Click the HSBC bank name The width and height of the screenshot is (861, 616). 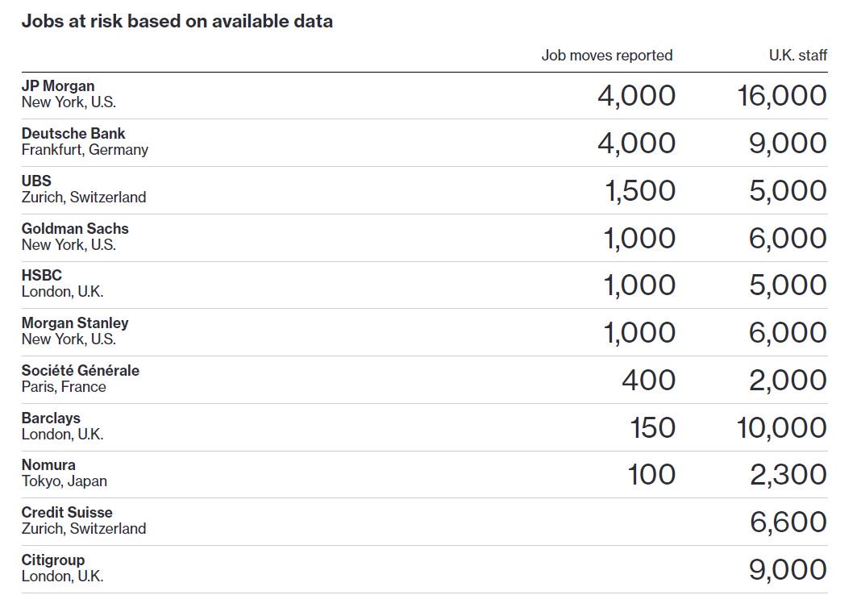42,275
